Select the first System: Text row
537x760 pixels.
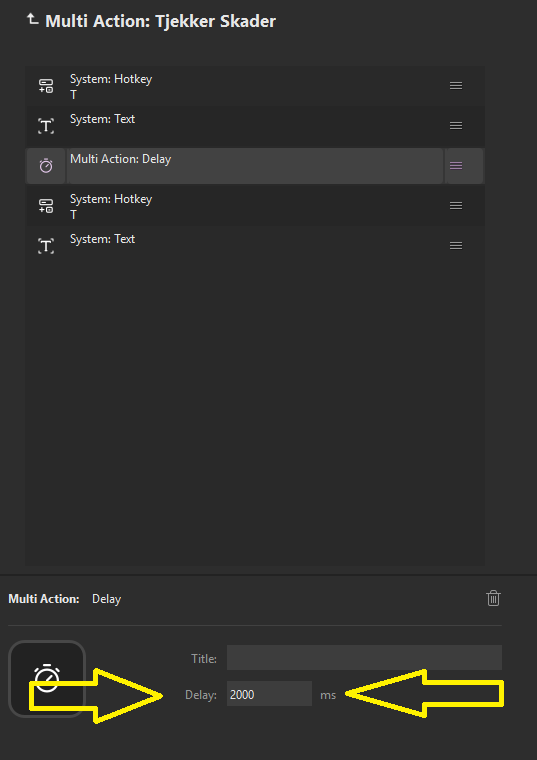255,126
